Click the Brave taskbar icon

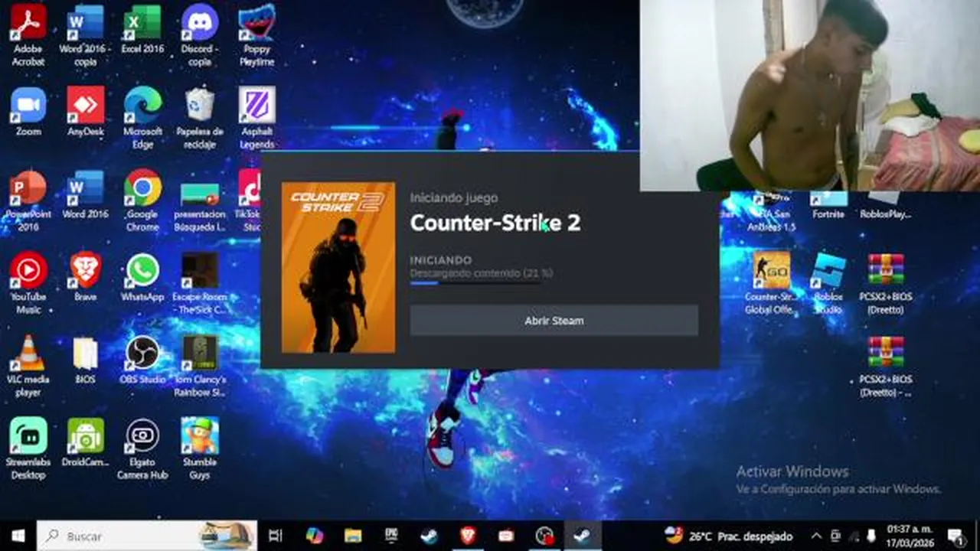click(x=468, y=536)
